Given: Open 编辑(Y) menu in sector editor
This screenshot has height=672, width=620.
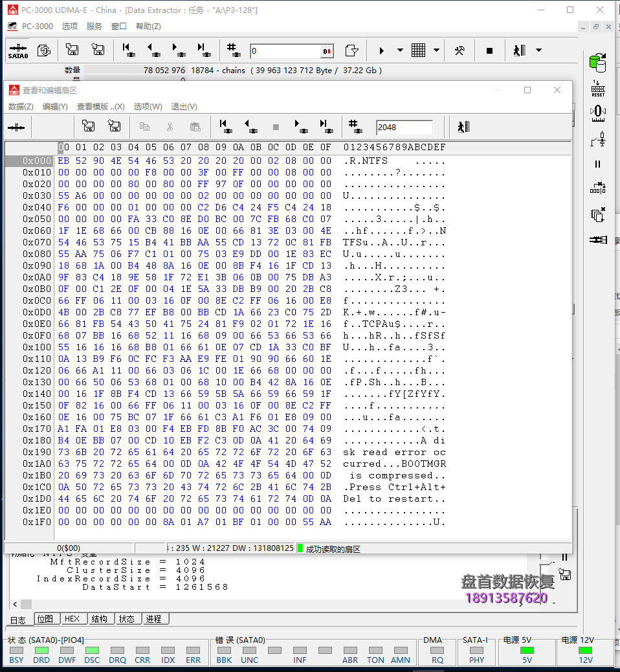Looking at the screenshot, I should coord(55,107).
